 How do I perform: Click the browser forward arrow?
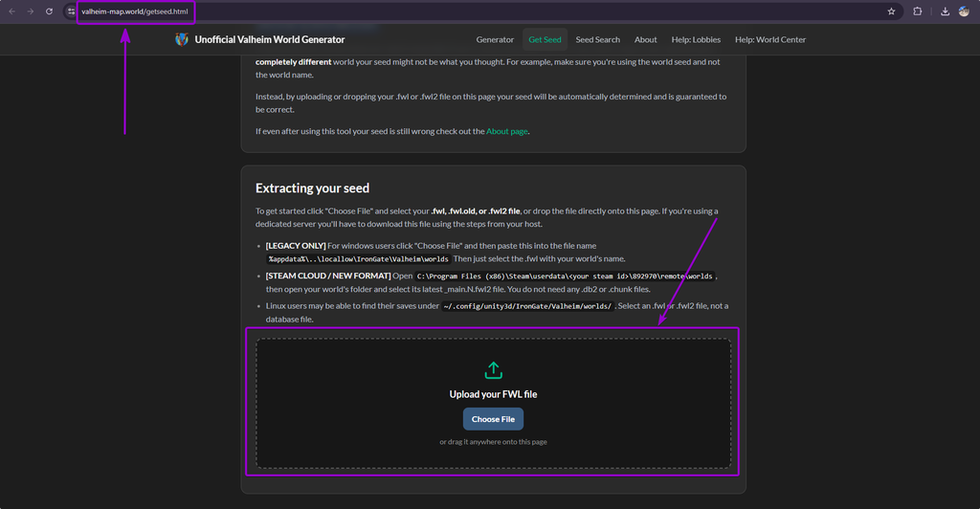pos(30,11)
